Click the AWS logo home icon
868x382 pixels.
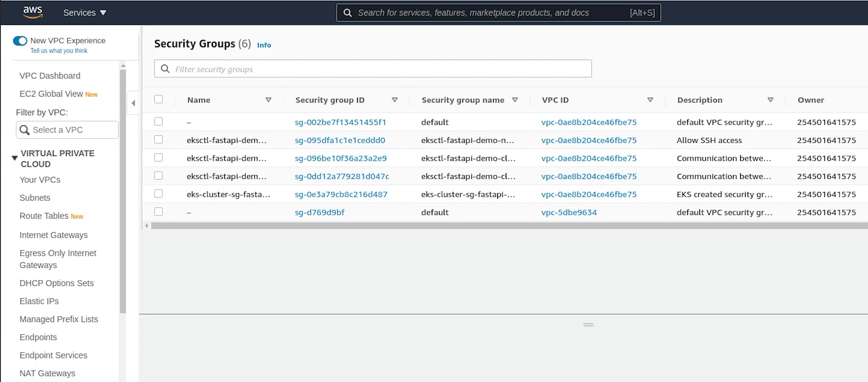coord(33,12)
